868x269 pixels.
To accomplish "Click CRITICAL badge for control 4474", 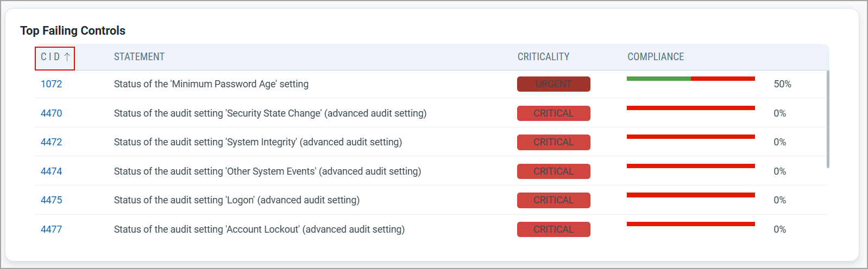I will pyautogui.click(x=553, y=171).
